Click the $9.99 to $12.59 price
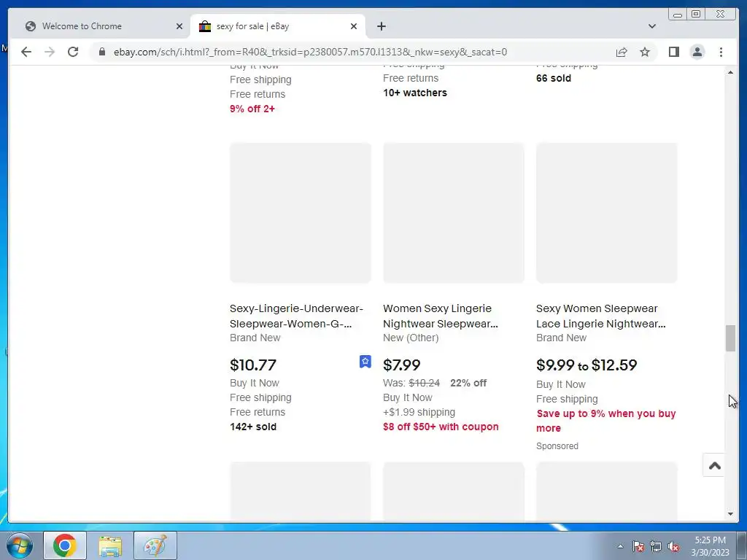This screenshot has width=747, height=560. point(587,365)
